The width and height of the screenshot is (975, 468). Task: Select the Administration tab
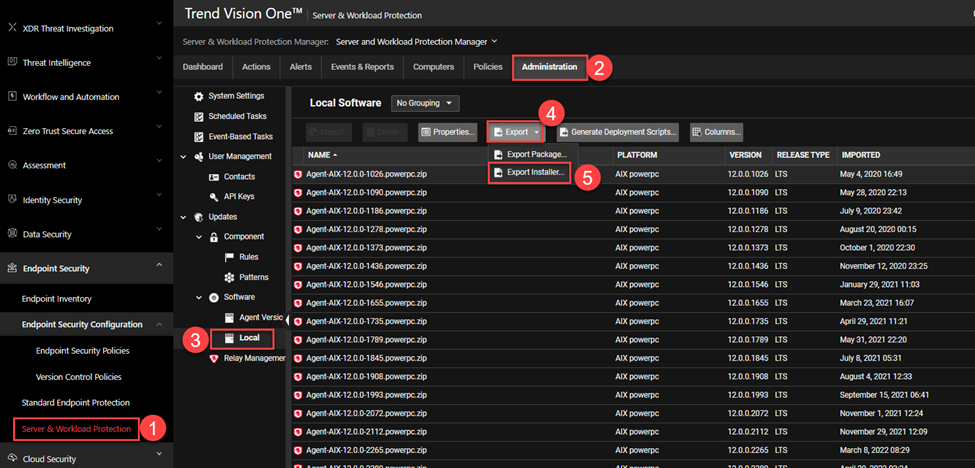(550, 67)
